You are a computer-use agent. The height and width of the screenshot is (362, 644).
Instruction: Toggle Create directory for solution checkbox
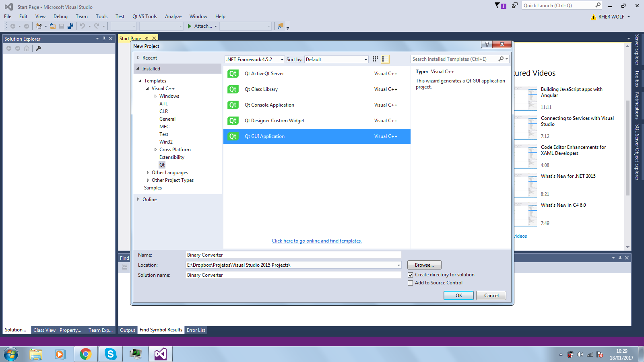(411, 275)
